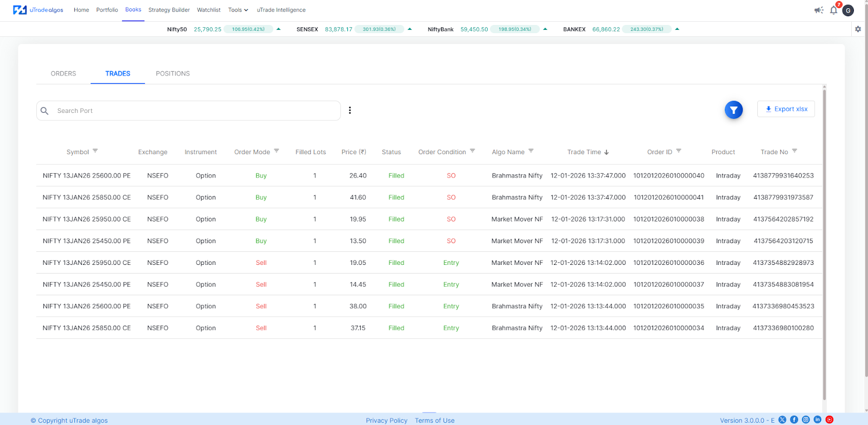The image size is (868, 425).
Task: Open the Books menu item
Action: (133, 10)
